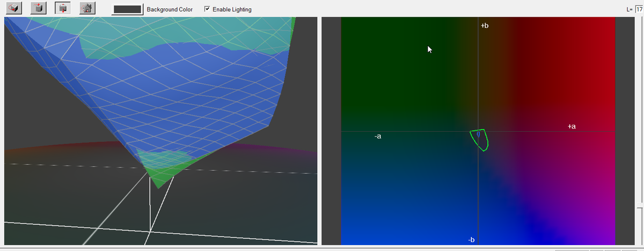The image size is (644, 251).
Task: Select the second cube rotation tool
Action: [x=38, y=9]
